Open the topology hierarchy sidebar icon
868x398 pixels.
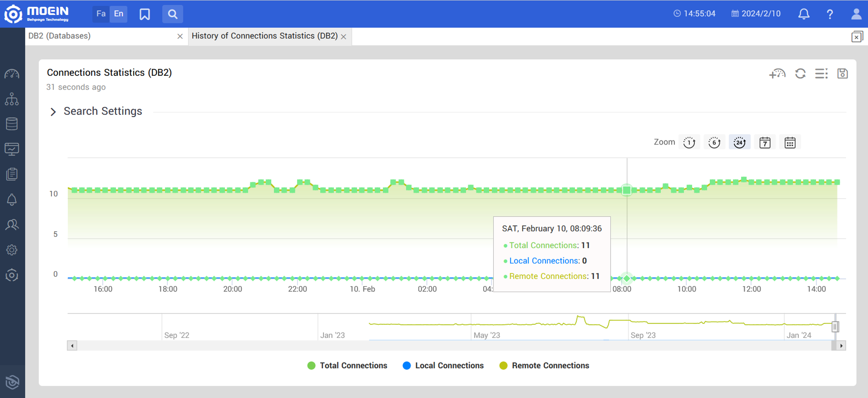tap(12, 99)
